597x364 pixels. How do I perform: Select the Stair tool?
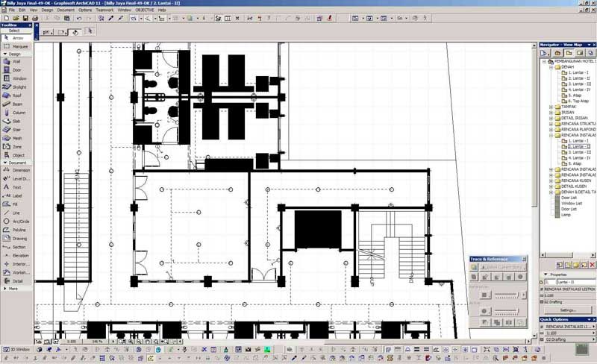pos(16,130)
